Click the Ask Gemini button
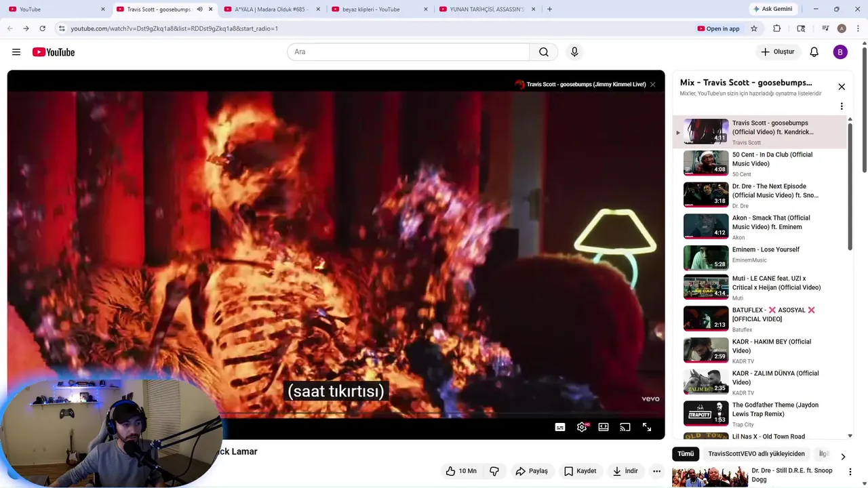The height and width of the screenshot is (488, 868). click(x=772, y=9)
